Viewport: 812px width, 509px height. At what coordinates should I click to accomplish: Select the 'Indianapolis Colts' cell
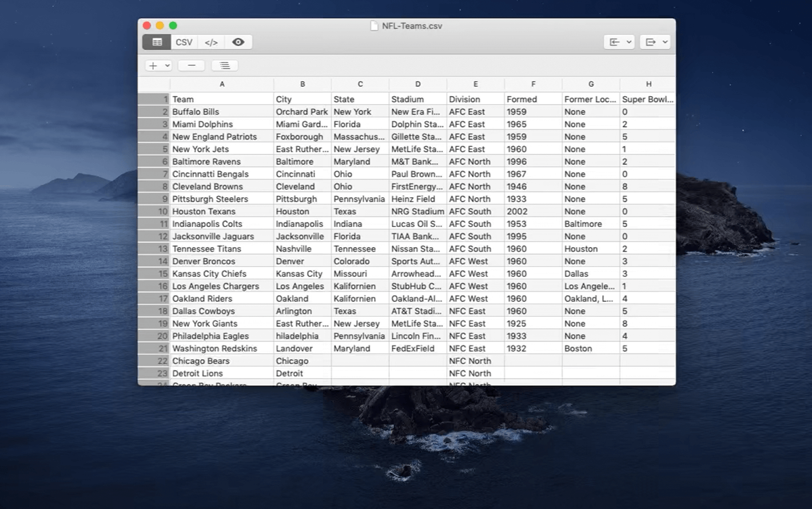[x=222, y=224]
